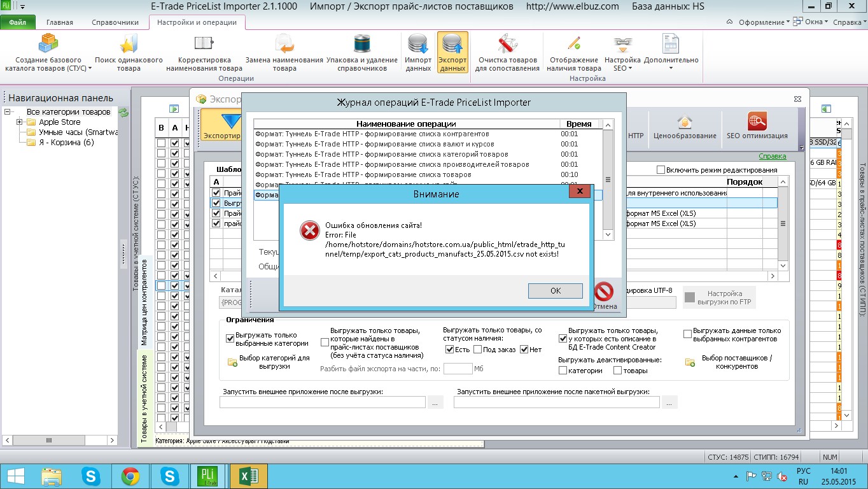Check deactivated 'товары' checkbox
This screenshot has width=868, height=489.
(617, 371)
